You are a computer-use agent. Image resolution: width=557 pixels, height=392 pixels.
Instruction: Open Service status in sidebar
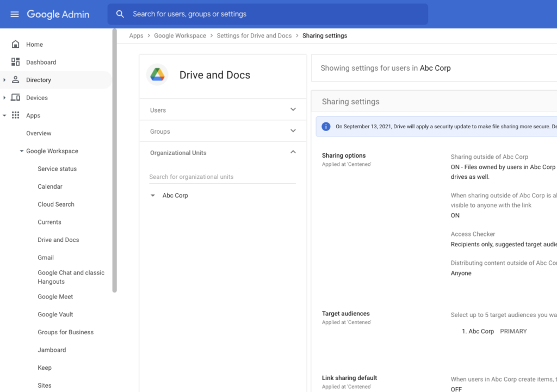click(x=57, y=169)
